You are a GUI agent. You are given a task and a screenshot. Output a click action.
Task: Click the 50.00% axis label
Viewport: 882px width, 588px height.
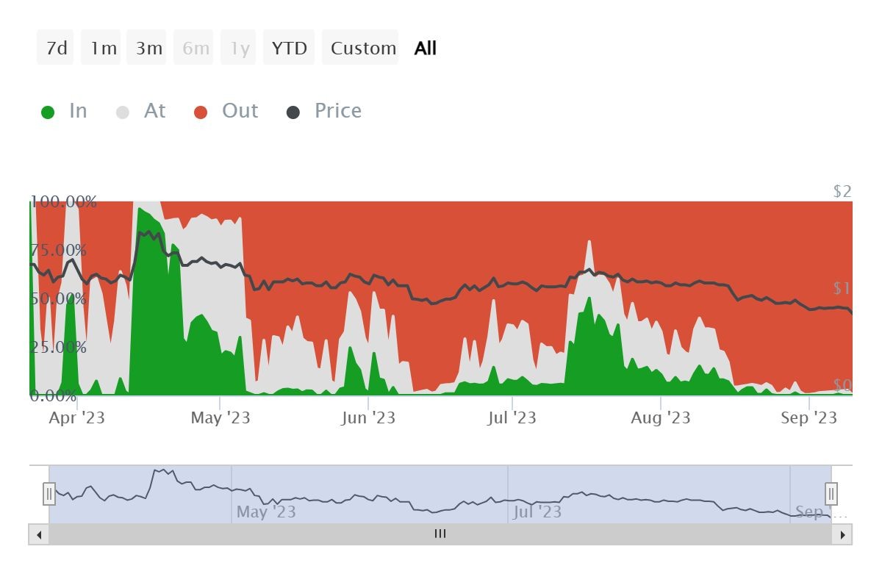coord(58,298)
